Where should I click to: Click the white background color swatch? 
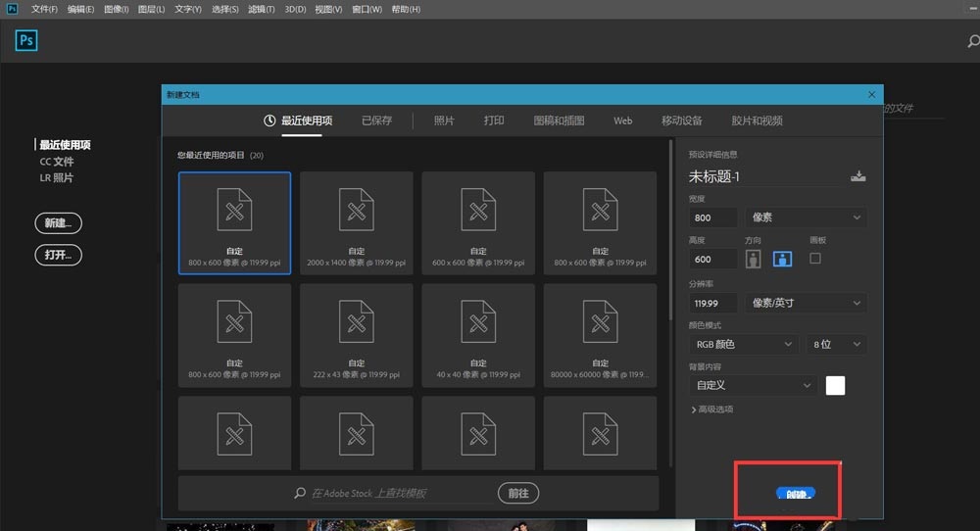point(835,385)
